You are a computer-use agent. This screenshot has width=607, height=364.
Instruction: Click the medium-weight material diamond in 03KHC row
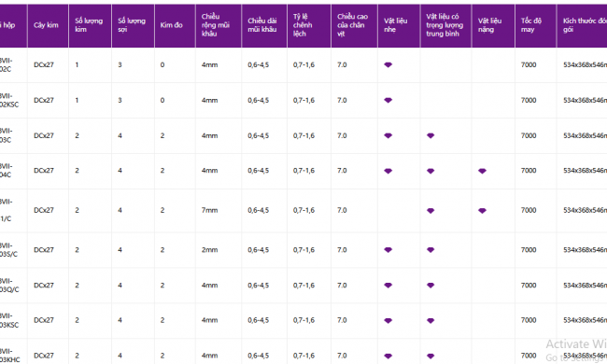coord(431,356)
